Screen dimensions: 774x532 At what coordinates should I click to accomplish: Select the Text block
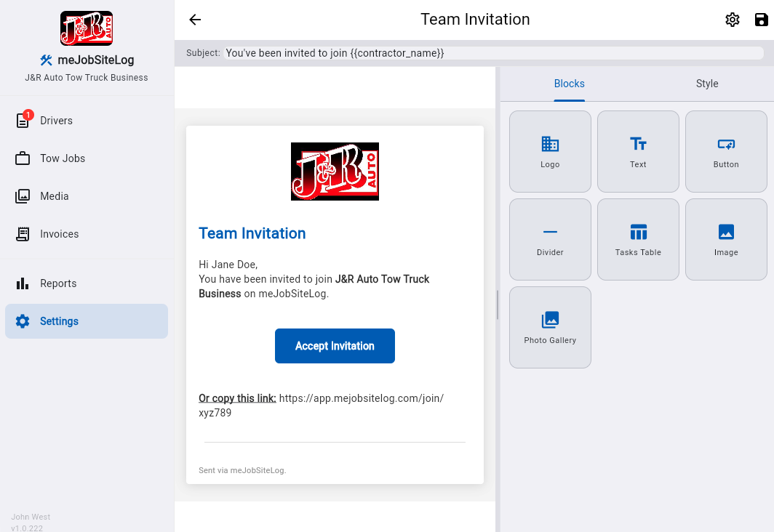(638, 151)
